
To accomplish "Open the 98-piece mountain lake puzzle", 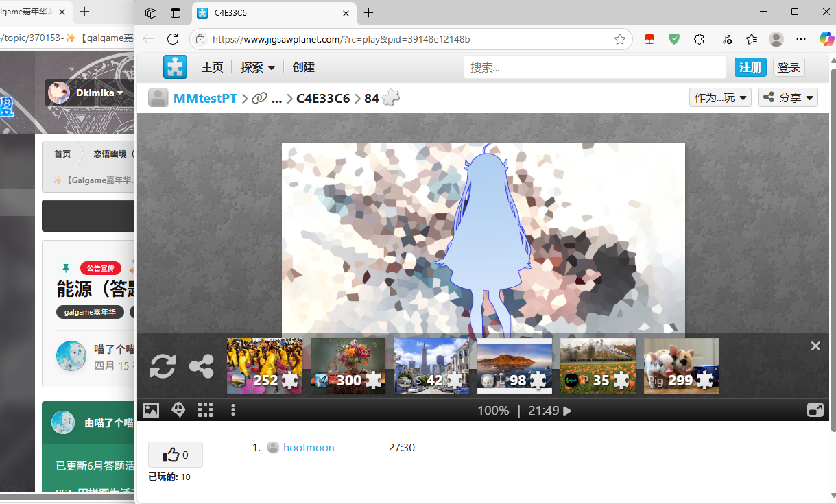I will (x=515, y=366).
